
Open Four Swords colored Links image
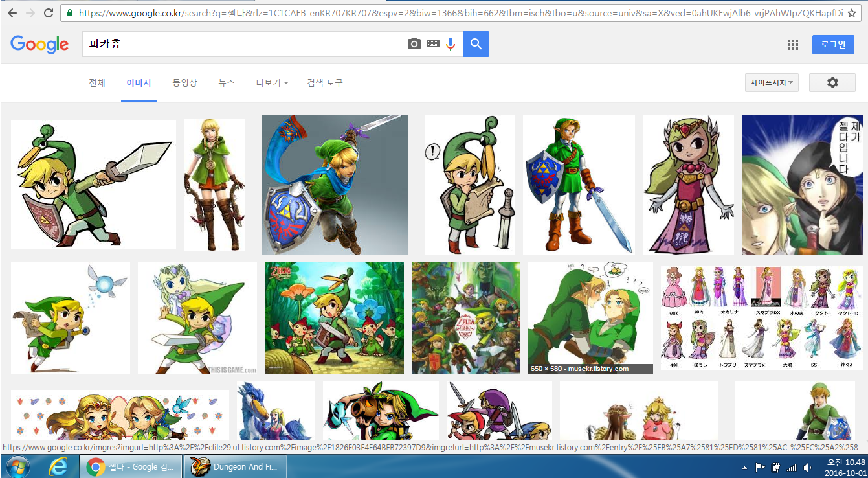click(x=499, y=411)
